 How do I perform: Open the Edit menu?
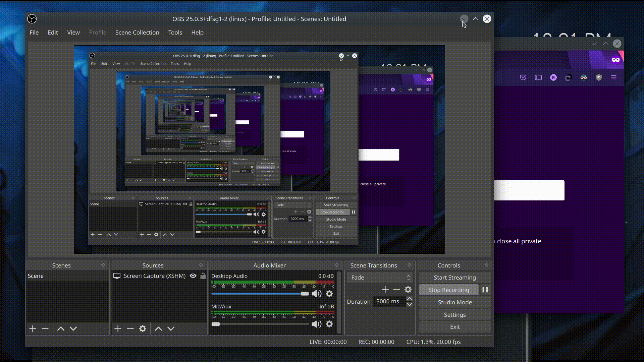pyautogui.click(x=53, y=33)
